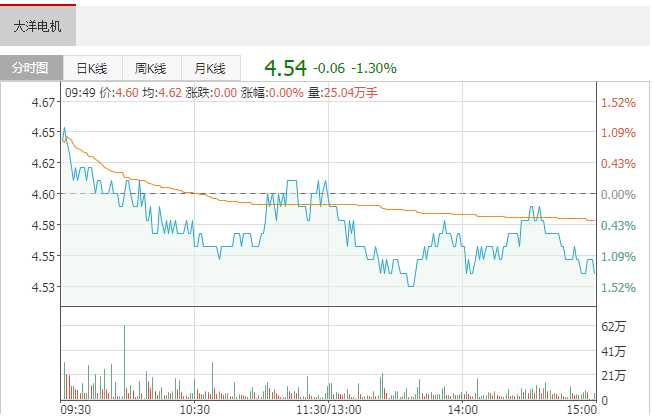
Task: Click the 4.62 price axis label
Action: coord(43,163)
